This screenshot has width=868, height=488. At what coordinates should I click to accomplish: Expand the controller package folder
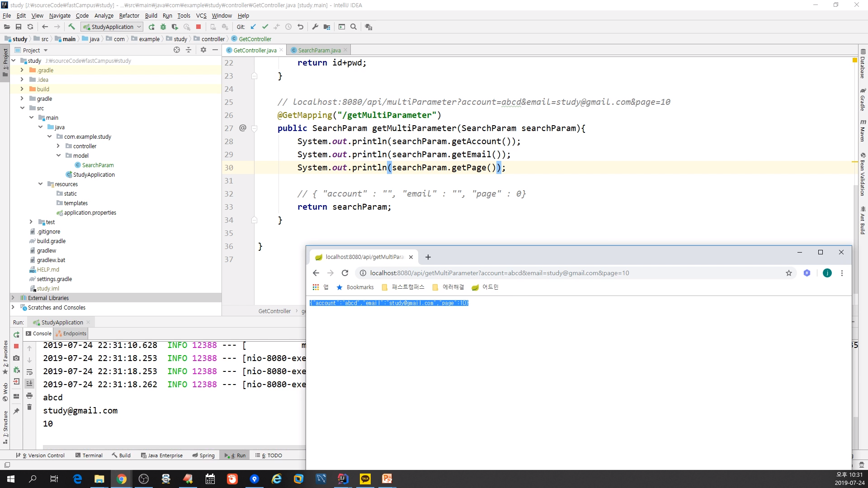(x=58, y=146)
